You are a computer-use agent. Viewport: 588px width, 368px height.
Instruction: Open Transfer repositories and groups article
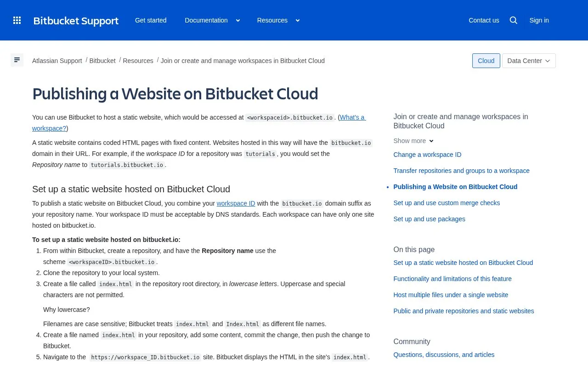[461, 171]
